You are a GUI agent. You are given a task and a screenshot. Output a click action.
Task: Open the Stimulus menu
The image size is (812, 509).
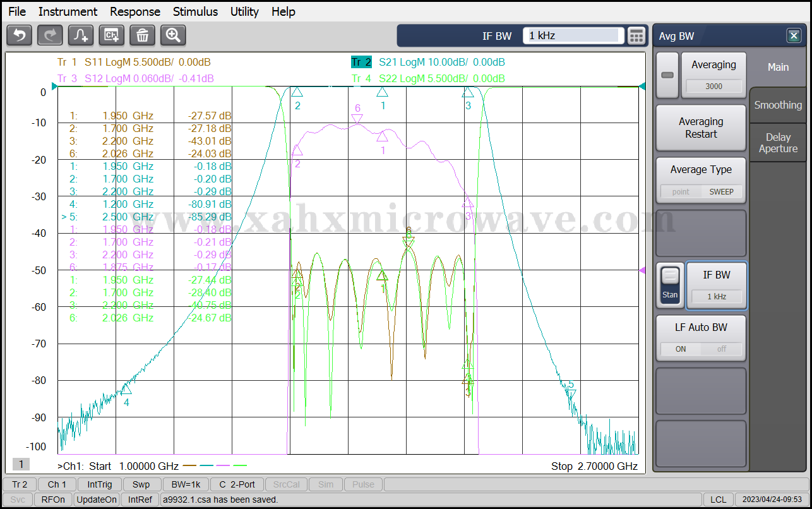point(195,11)
